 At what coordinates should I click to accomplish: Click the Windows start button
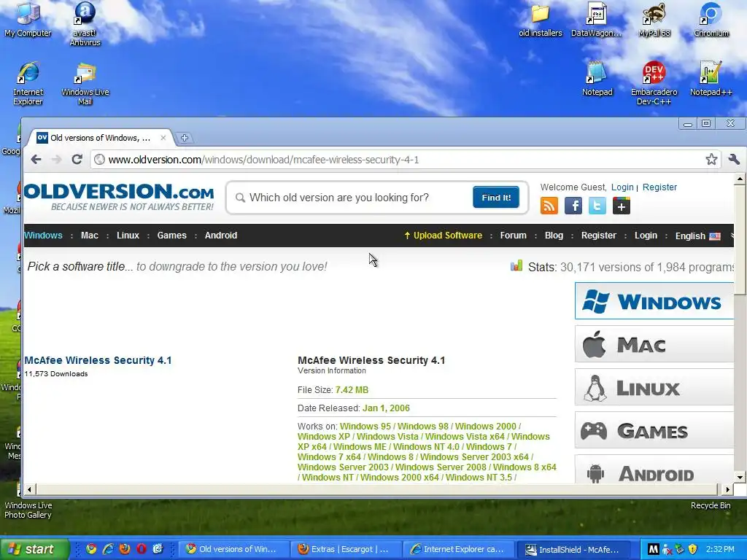(x=34, y=549)
